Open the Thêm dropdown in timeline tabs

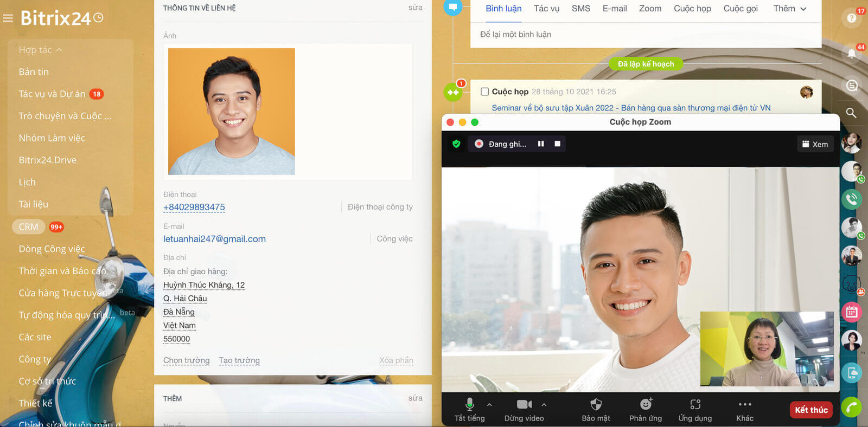[x=790, y=9]
